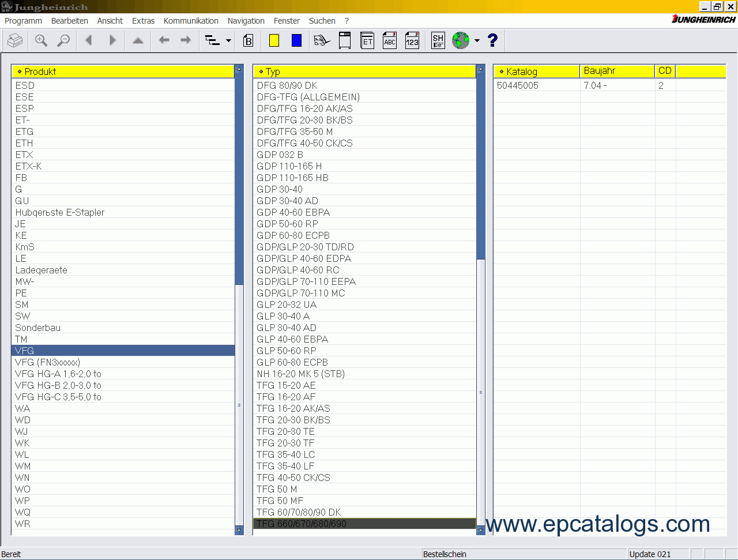Select type NH 16-20 MK 5 (STB)
The height and width of the screenshot is (560, 738).
tap(364, 374)
